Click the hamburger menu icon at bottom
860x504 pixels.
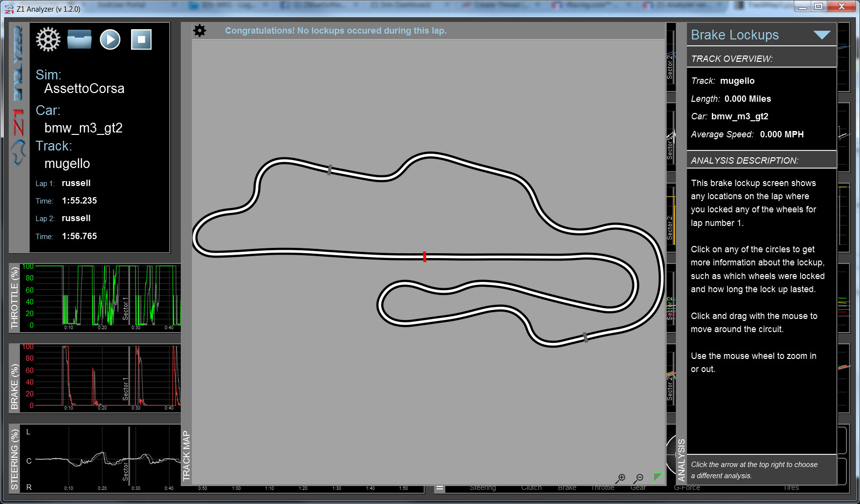(x=440, y=488)
